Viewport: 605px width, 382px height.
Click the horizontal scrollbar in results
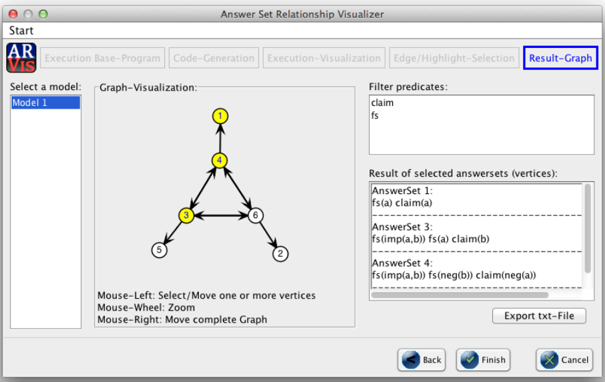(x=459, y=295)
